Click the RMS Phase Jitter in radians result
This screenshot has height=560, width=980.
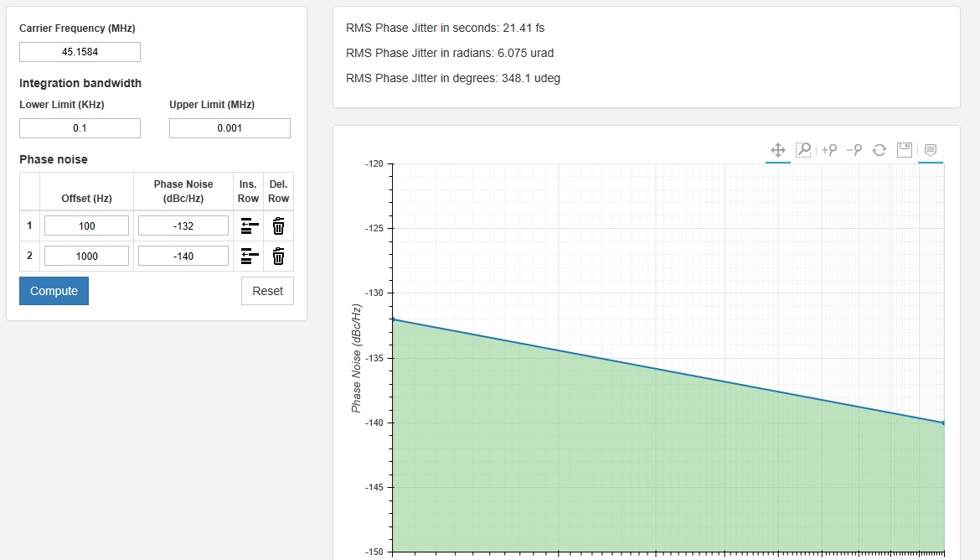[x=450, y=53]
